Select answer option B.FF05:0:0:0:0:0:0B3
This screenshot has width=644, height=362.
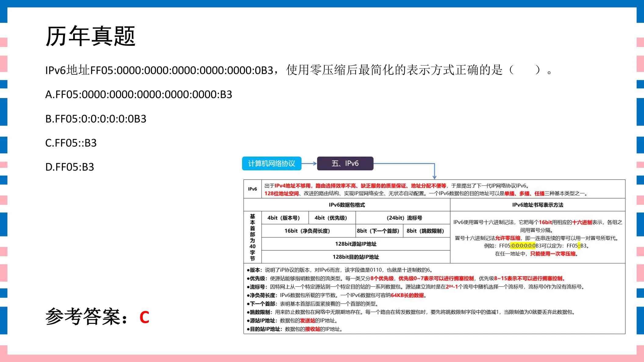(x=96, y=119)
